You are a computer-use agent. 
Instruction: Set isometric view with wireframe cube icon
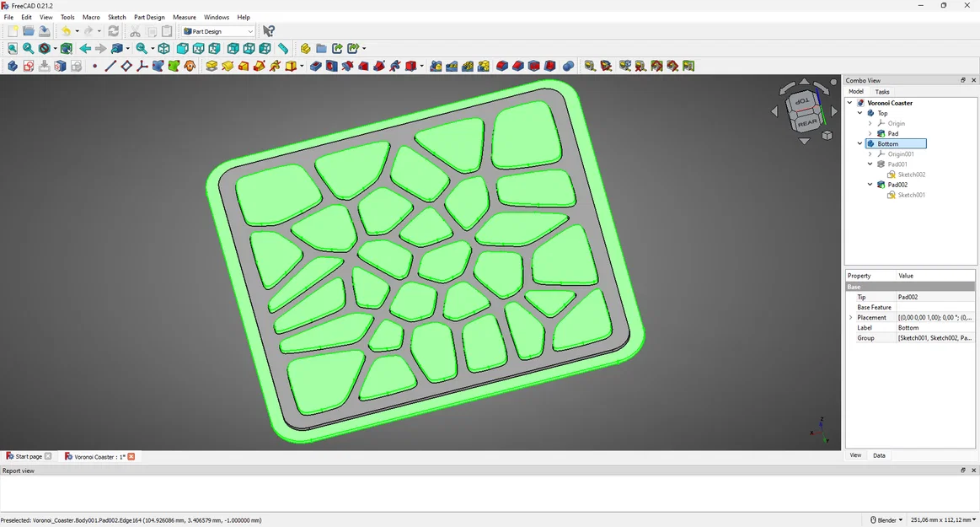(x=163, y=48)
